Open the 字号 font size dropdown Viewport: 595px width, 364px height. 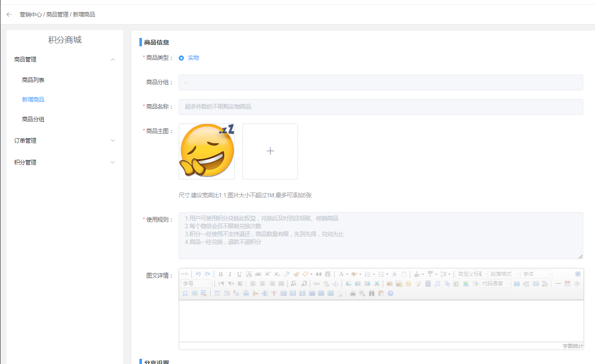[x=197, y=284]
